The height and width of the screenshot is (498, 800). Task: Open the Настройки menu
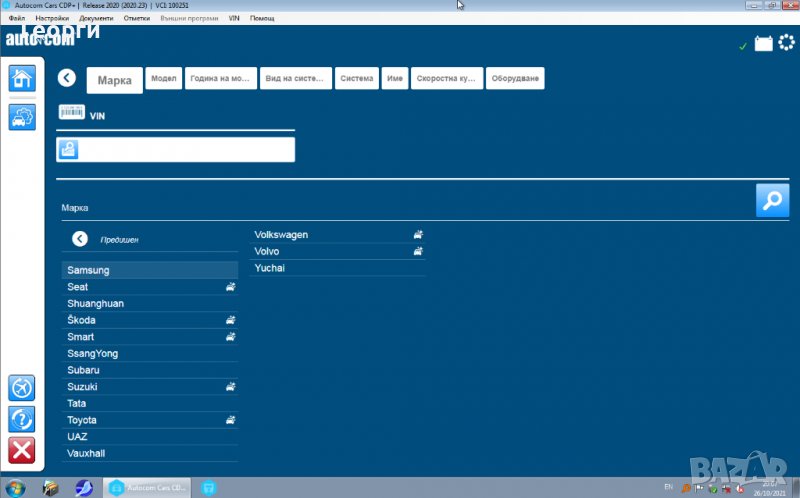(52, 18)
